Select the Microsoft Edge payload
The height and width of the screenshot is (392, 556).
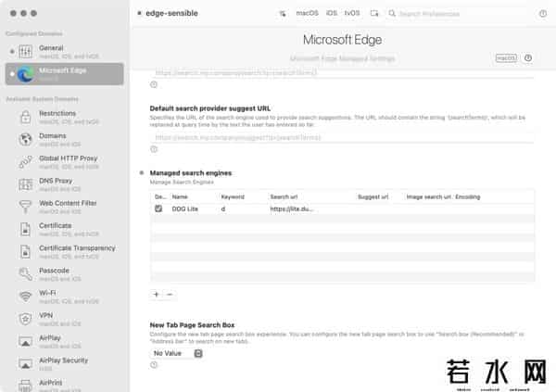[65, 74]
